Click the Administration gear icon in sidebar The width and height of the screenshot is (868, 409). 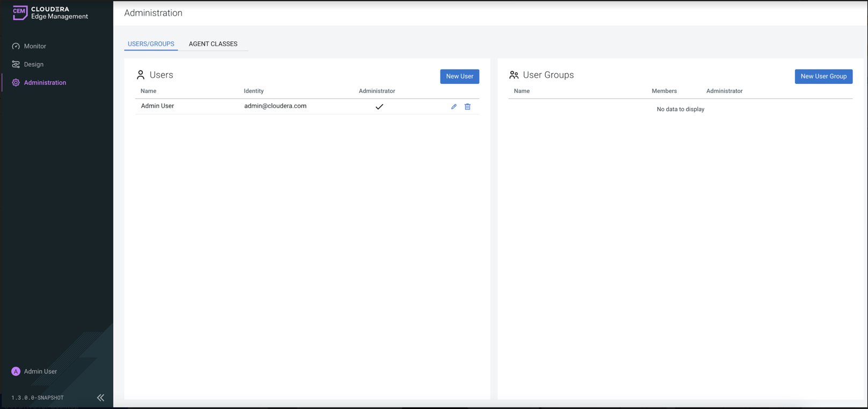[16, 83]
